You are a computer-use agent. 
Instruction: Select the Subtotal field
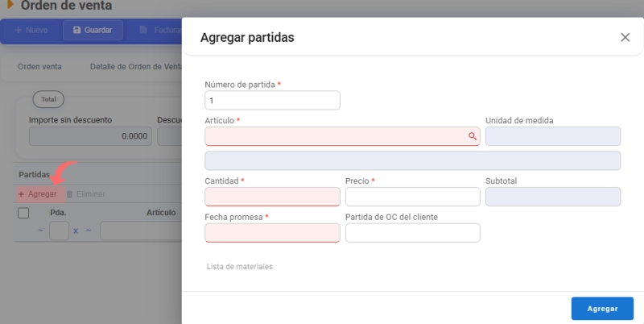(x=553, y=197)
